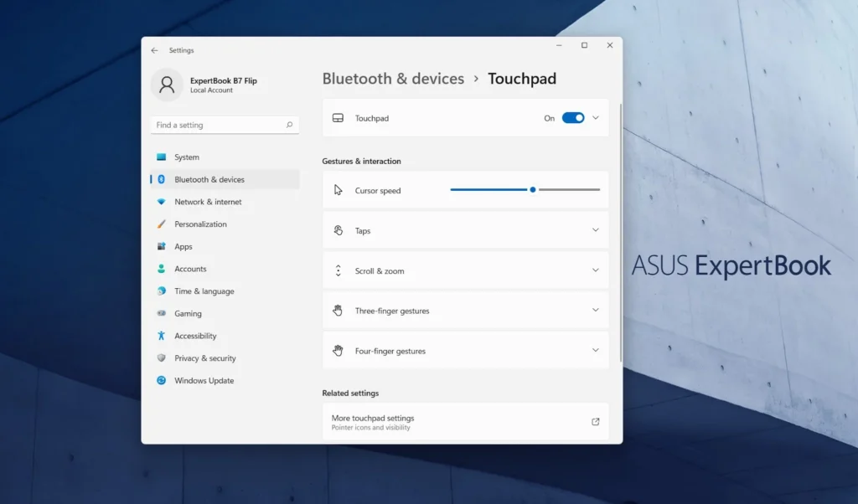
Task: Maximize the Settings window
Action: (584, 45)
